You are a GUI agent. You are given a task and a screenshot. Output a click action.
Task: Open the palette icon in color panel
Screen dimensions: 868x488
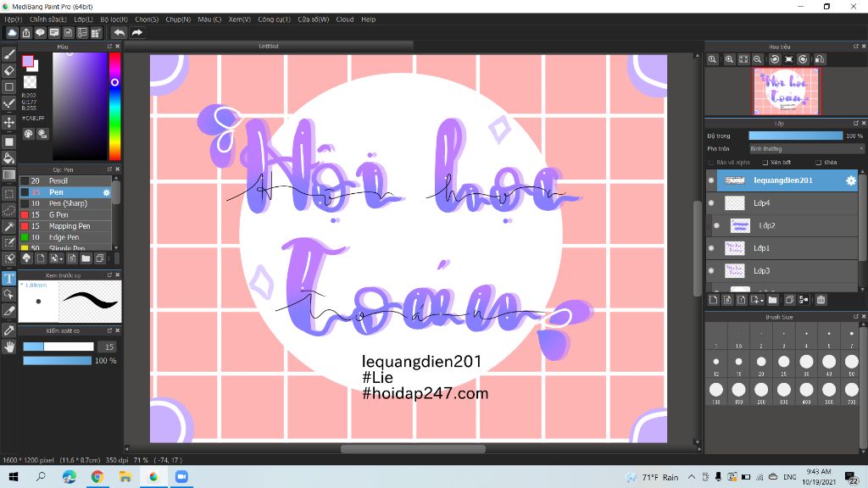point(28,134)
